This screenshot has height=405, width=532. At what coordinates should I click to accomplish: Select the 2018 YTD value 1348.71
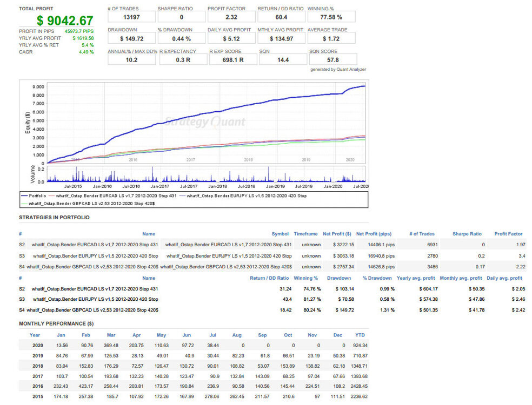(359, 366)
